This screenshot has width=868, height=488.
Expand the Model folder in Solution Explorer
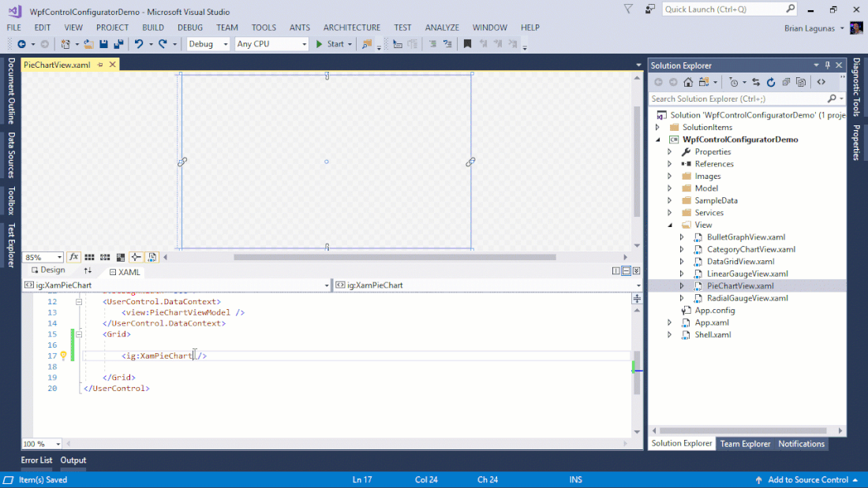[x=669, y=188]
